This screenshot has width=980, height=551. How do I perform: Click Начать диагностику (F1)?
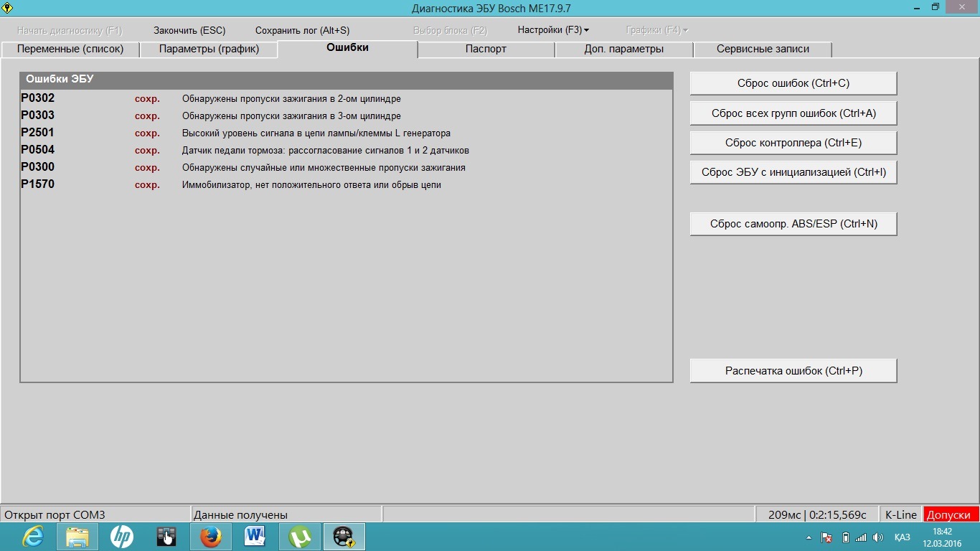[70, 30]
